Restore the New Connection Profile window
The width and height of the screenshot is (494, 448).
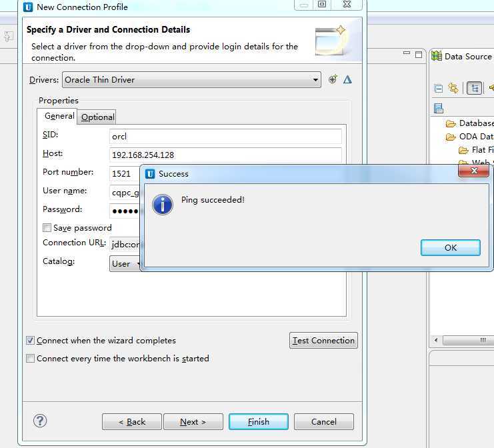click(322, 5)
